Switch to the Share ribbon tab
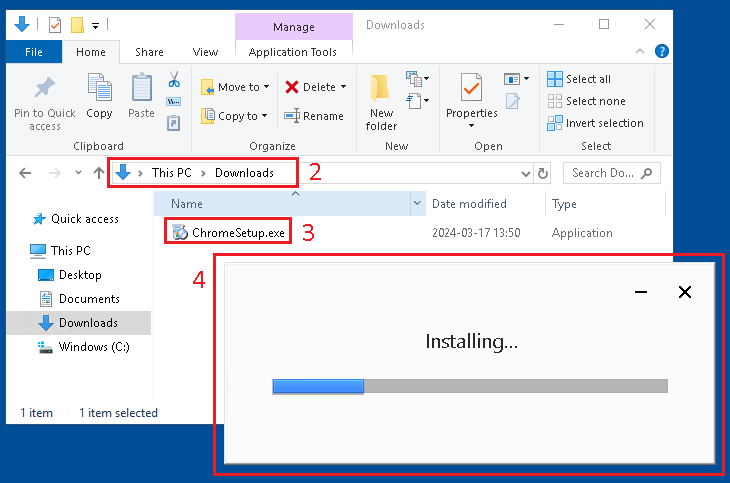The width and height of the screenshot is (730, 483). tap(149, 52)
